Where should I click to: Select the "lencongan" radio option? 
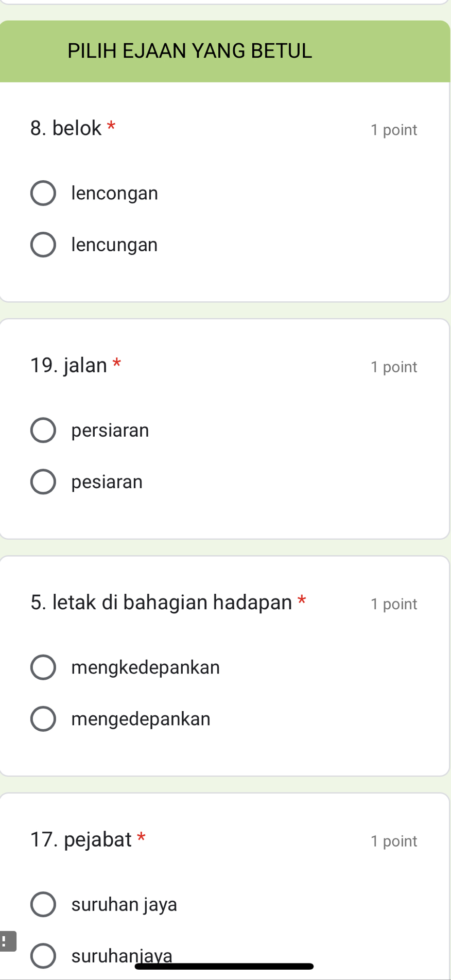[43, 193]
